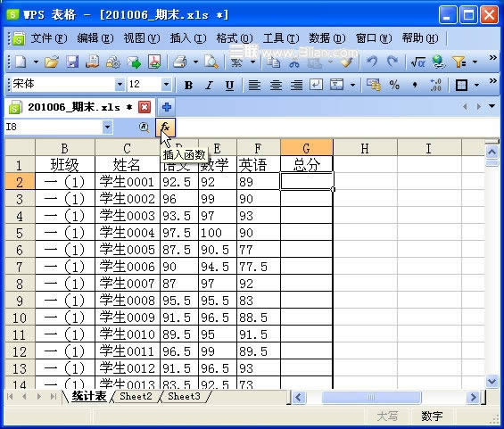
Task: Click the Export to PDF icon
Action: coord(154,62)
